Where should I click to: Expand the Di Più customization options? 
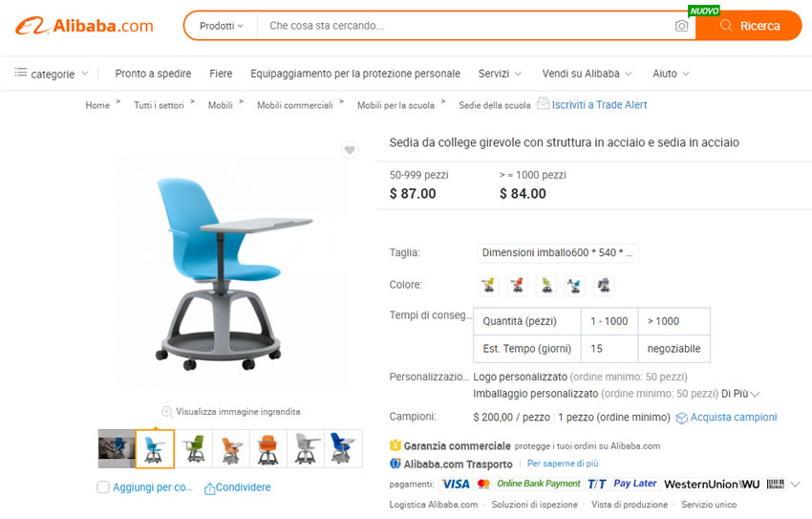[740, 394]
